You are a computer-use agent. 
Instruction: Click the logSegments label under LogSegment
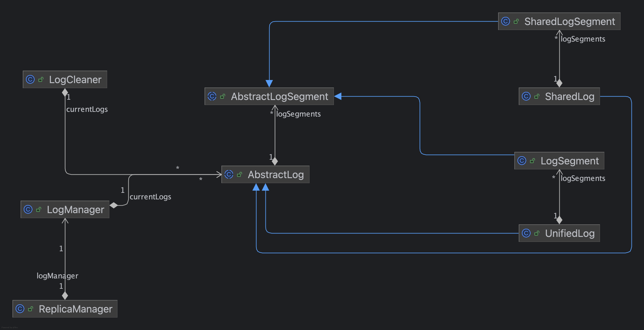(583, 178)
